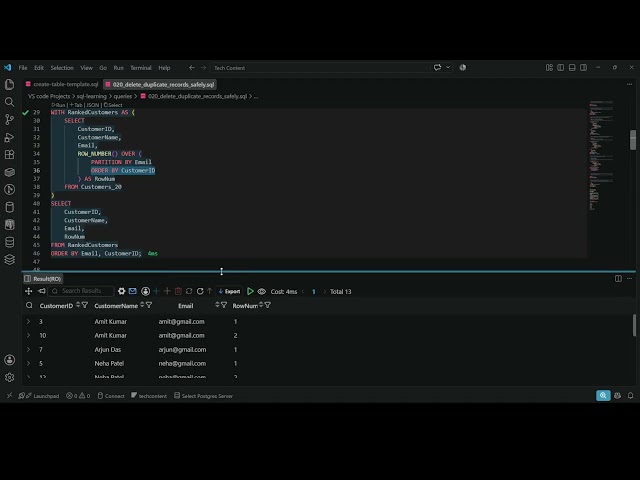Viewport: 640px width, 480px height.
Task: Open the Run and Debug view
Action: (9, 137)
